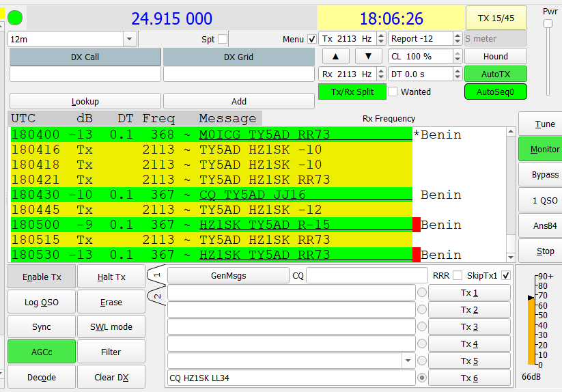The height and width of the screenshot is (392, 562).
Task: Click the Lookup button
Action: pos(85,101)
